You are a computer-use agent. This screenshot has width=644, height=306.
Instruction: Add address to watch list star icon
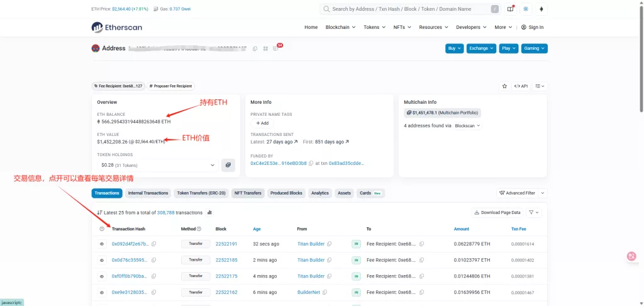(x=504, y=86)
